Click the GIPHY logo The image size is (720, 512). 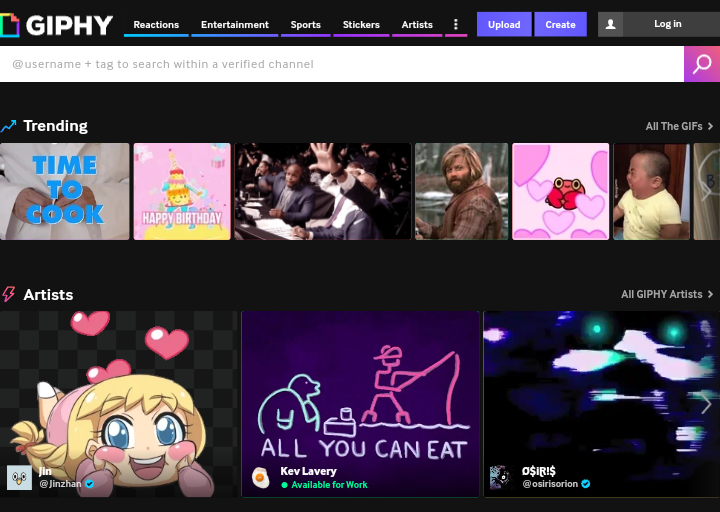56,25
